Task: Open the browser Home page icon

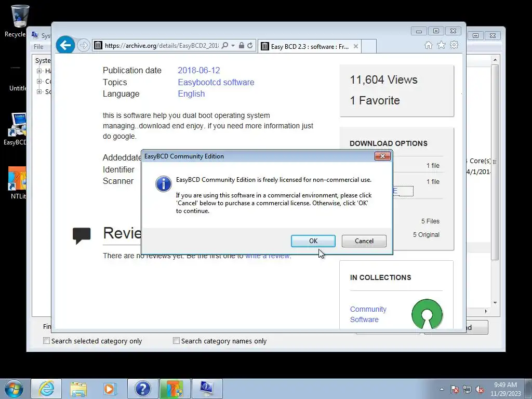Action: (x=429, y=45)
